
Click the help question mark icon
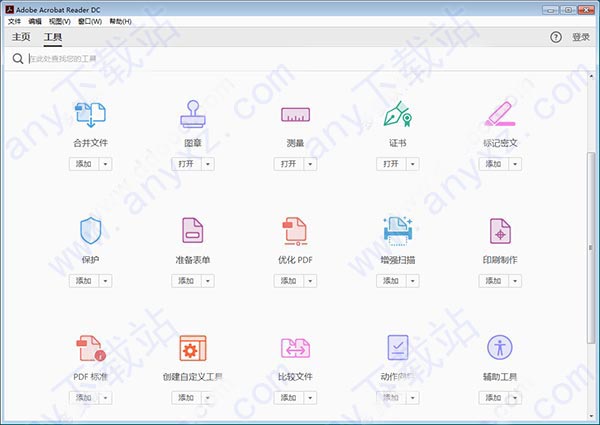click(556, 37)
